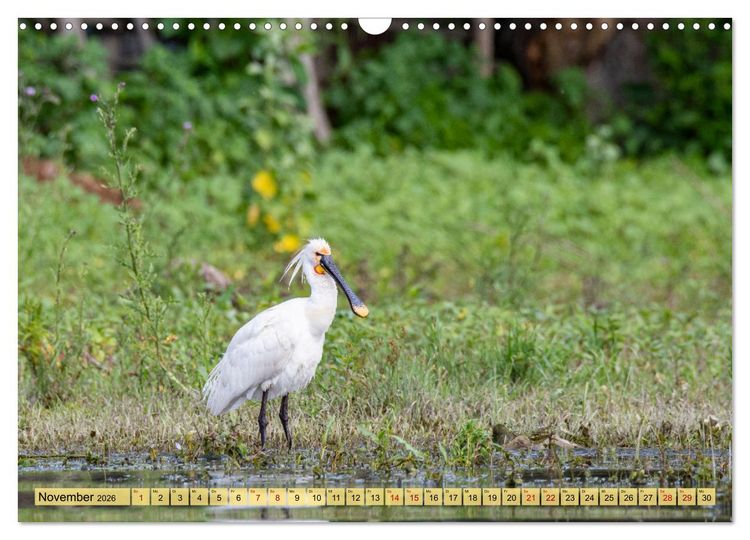Screen dimensions: 750x540
Task: Select day 17 in the calendar strip
Action: pyautogui.click(x=453, y=497)
